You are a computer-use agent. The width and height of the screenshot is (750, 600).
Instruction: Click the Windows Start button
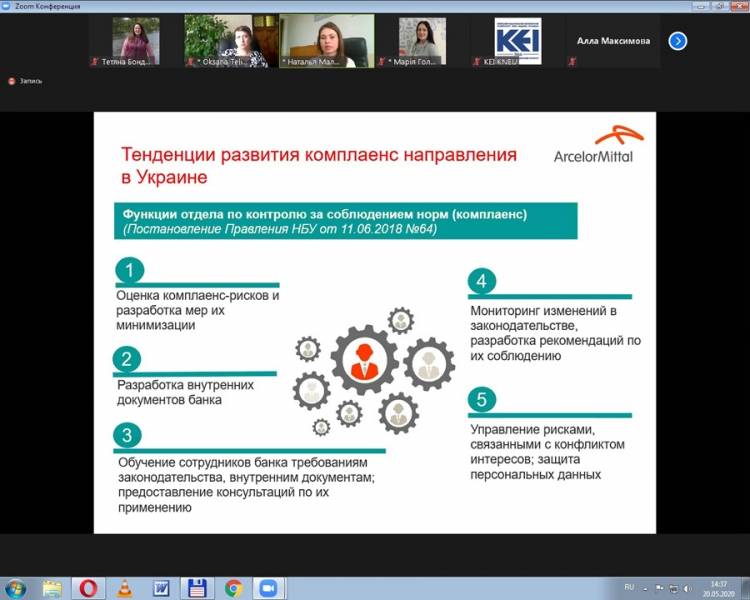click(x=16, y=587)
